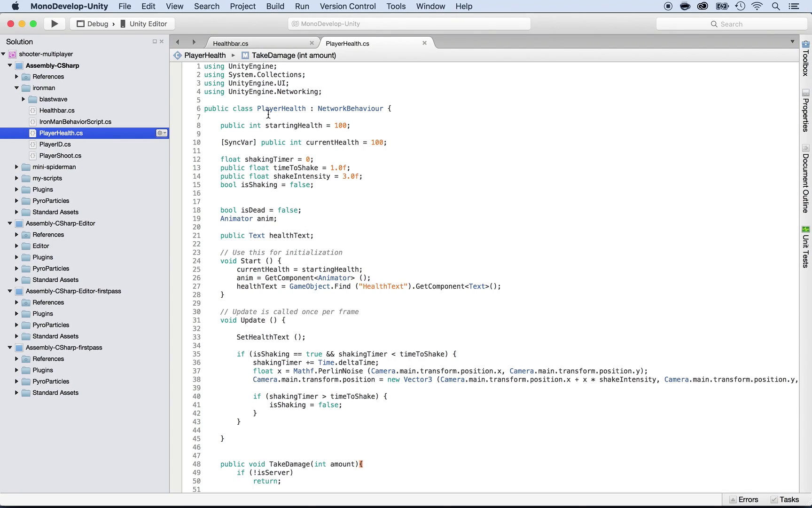The height and width of the screenshot is (508, 812).
Task: Select the Plugins folder under Assembly-CSharp-firstpass
Action: click(x=43, y=370)
